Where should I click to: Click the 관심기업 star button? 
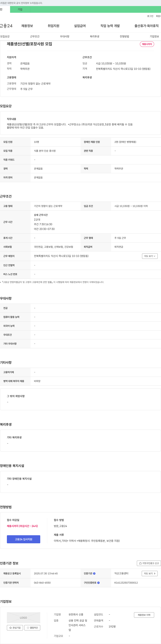click(15, 628)
